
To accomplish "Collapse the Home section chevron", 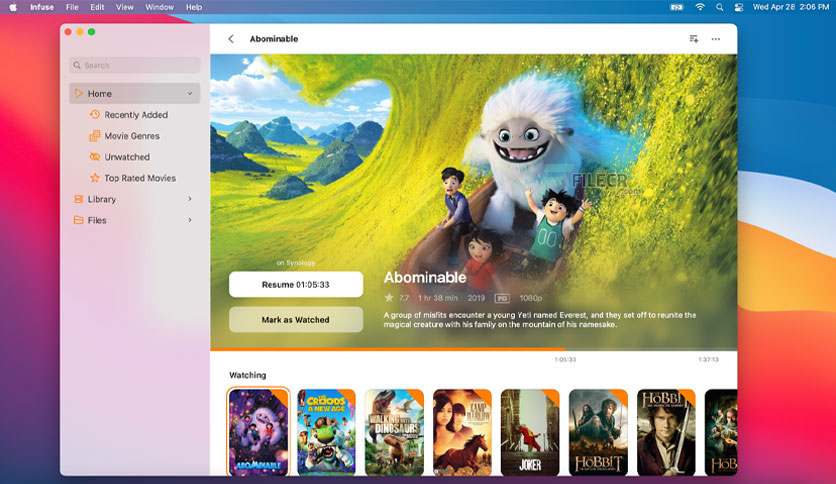I will [x=190, y=93].
